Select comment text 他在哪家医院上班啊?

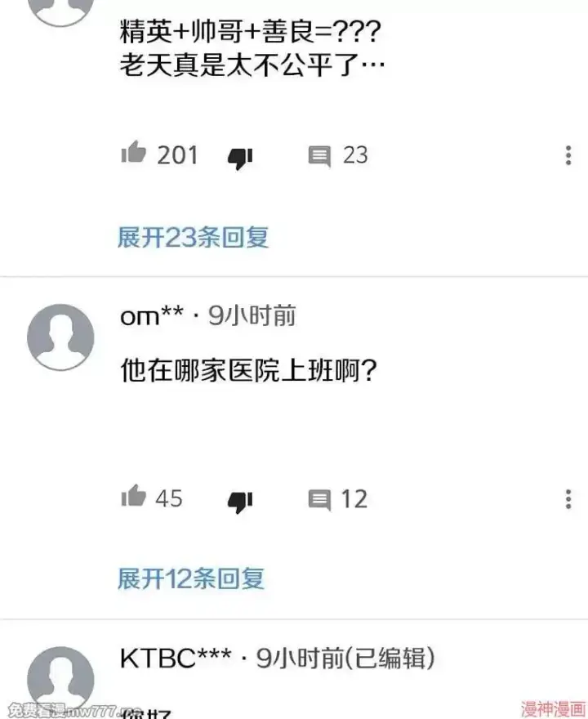pos(248,370)
